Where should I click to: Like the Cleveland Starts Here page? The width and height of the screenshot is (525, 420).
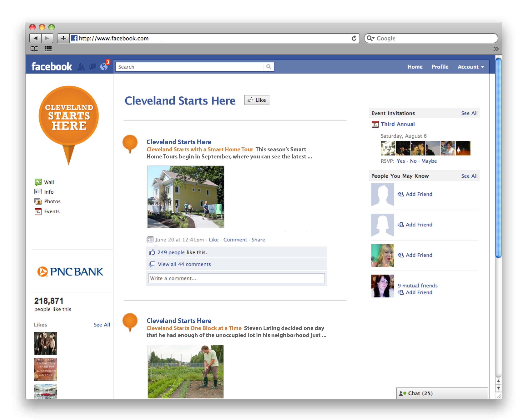click(257, 100)
